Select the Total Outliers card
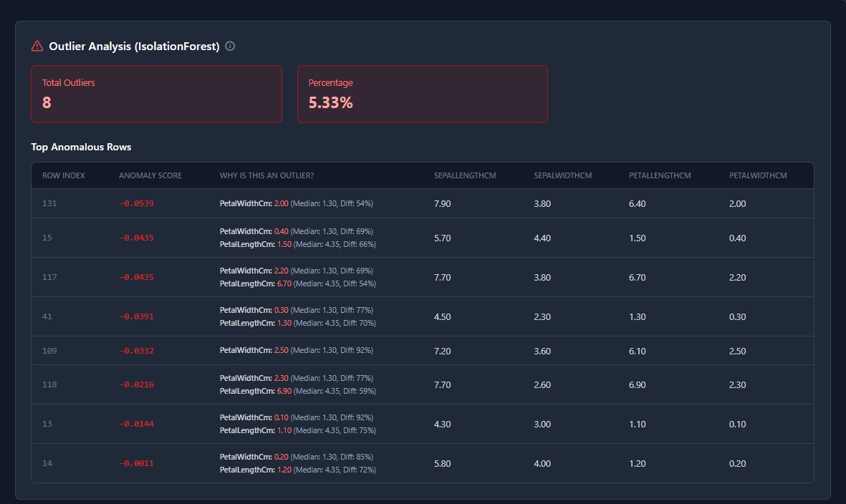The width and height of the screenshot is (846, 504). [x=156, y=94]
